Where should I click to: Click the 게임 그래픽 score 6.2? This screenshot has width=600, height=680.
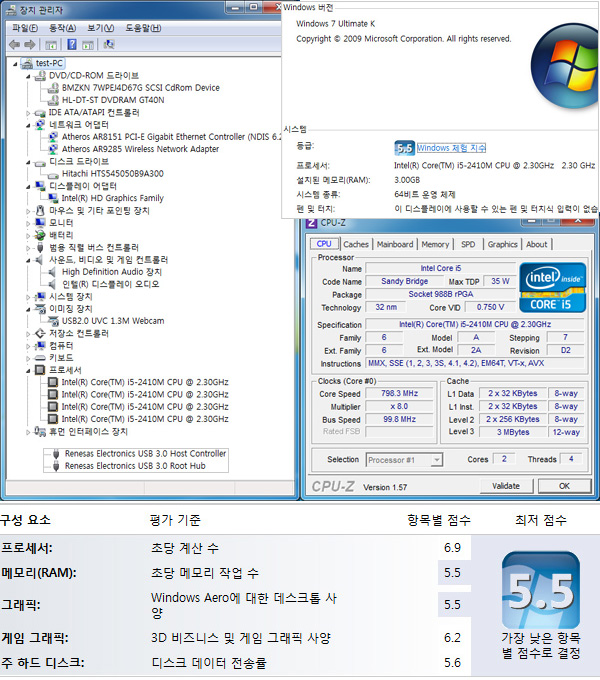click(452, 638)
